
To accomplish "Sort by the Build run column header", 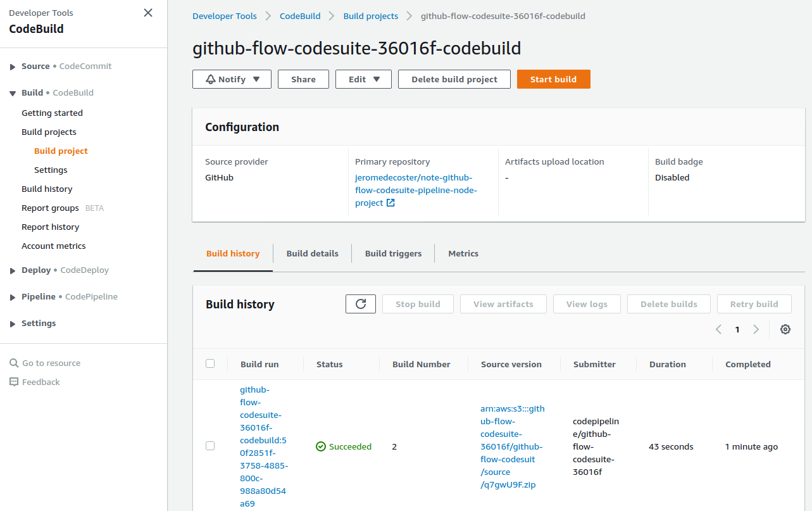I will click(x=259, y=364).
